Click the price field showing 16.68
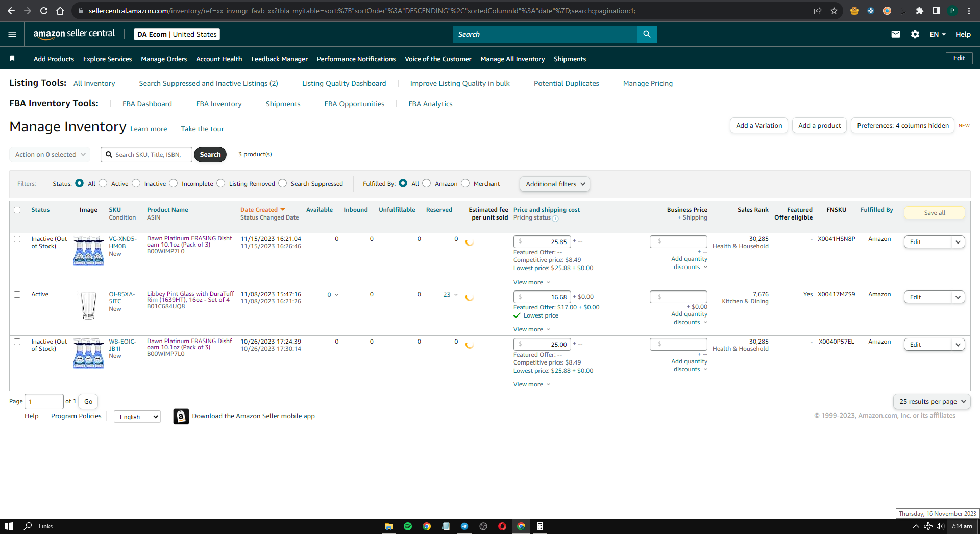980x534 pixels. pyautogui.click(x=542, y=297)
